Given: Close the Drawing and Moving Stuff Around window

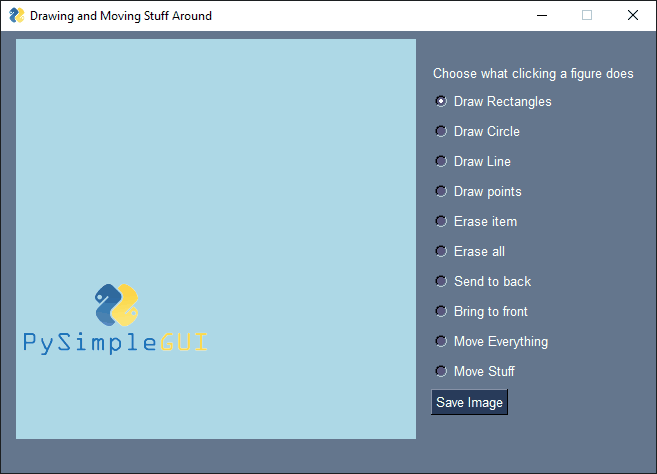Looking at the screenshot, I should 632,16.
